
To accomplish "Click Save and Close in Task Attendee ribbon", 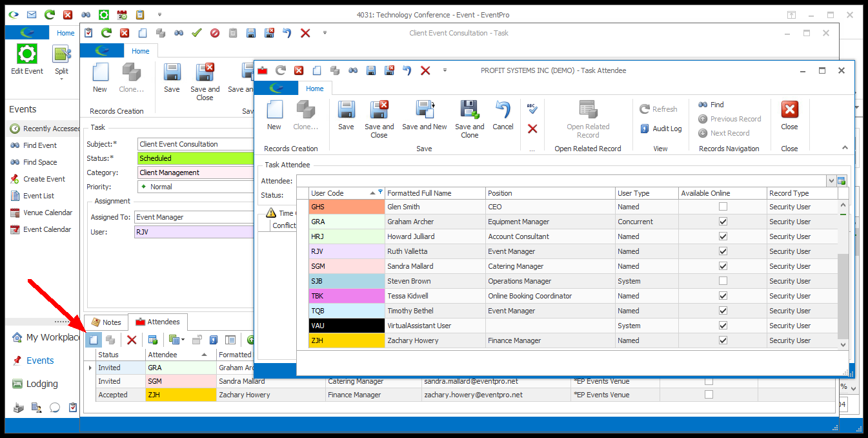I will pyautogui.click(x=379, y=119).
